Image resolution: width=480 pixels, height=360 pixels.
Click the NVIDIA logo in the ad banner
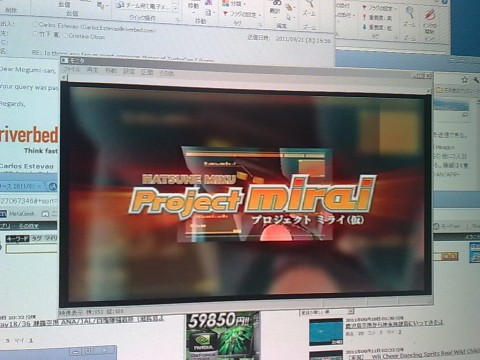point(203,343)
